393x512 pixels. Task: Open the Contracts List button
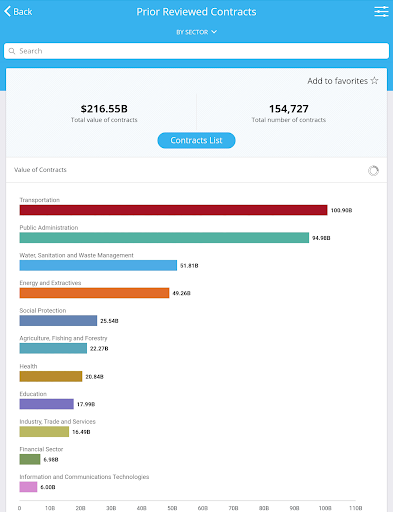pyautogui.click(x=196, y=140)
